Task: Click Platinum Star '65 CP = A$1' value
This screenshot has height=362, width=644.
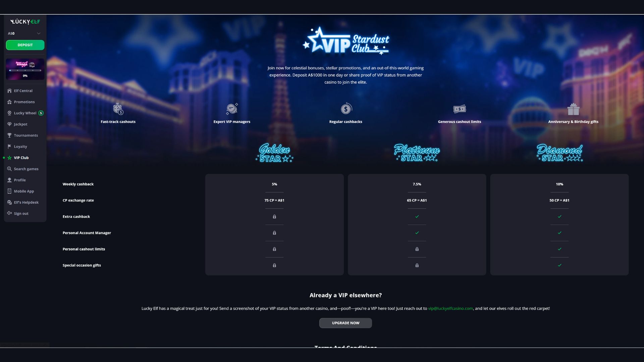Action: click(417, 200)
